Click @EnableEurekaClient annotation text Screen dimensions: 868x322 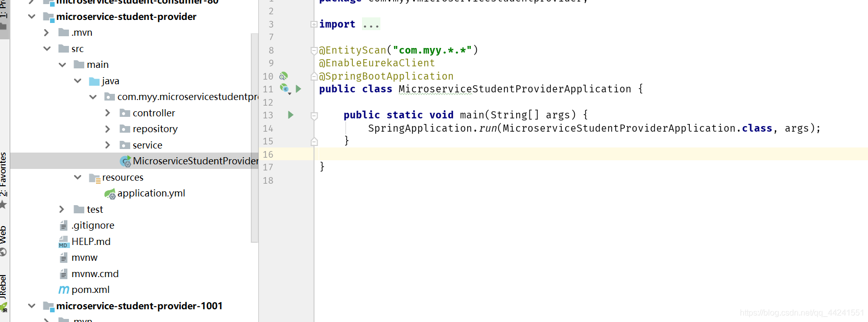pos(377,63)
